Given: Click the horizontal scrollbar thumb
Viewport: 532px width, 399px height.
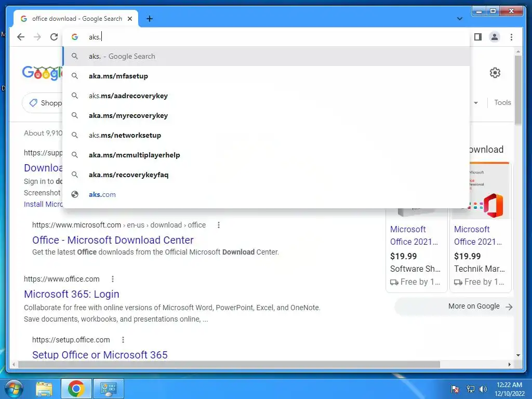Looking at the screenshot, I should [229, 364].
